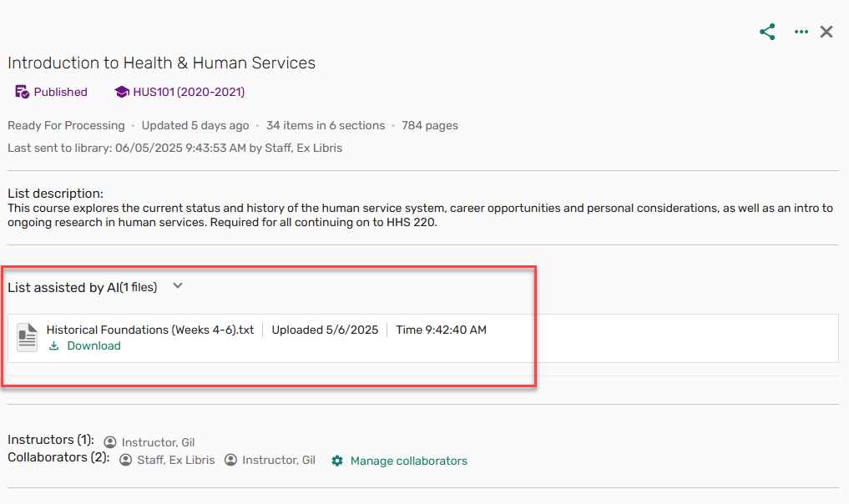The height and width of the screenshot is (504, 849).
Task: Click the course description paragraph text
Action: (420, 215)
